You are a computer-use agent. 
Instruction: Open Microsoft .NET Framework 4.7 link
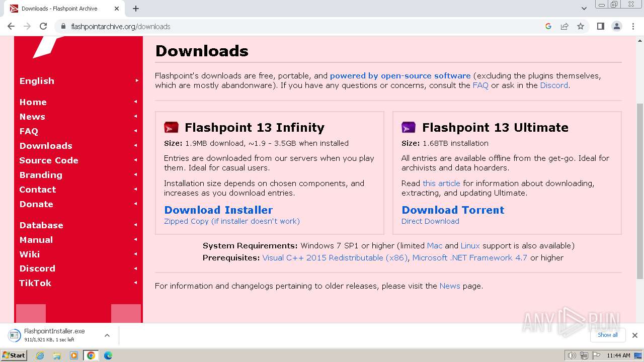pos(470,258)
